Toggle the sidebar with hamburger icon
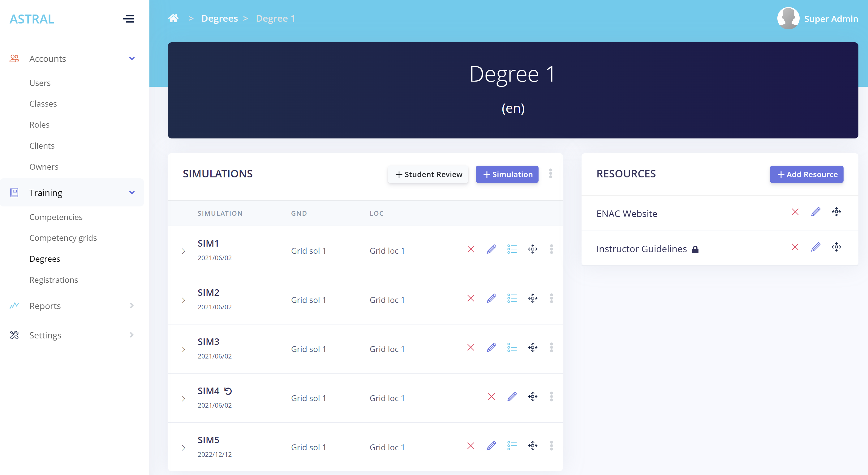 [x=128, y=19]
